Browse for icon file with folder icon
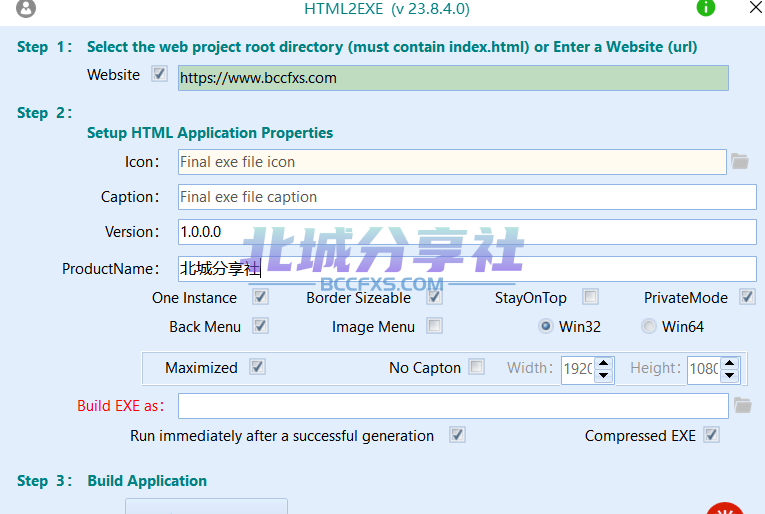Viewport: 765px width, 514px height. (x=740, y=161)
